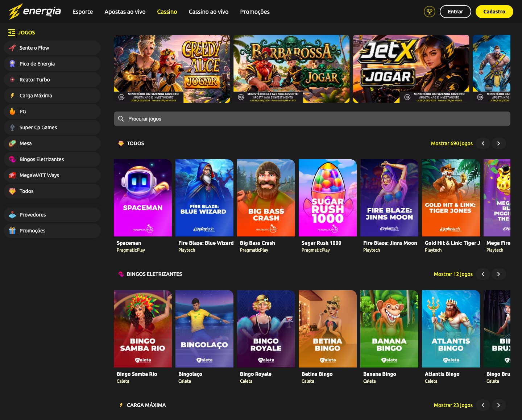
Task: Open the trophy icon in header
Action: tap(430, 12)
